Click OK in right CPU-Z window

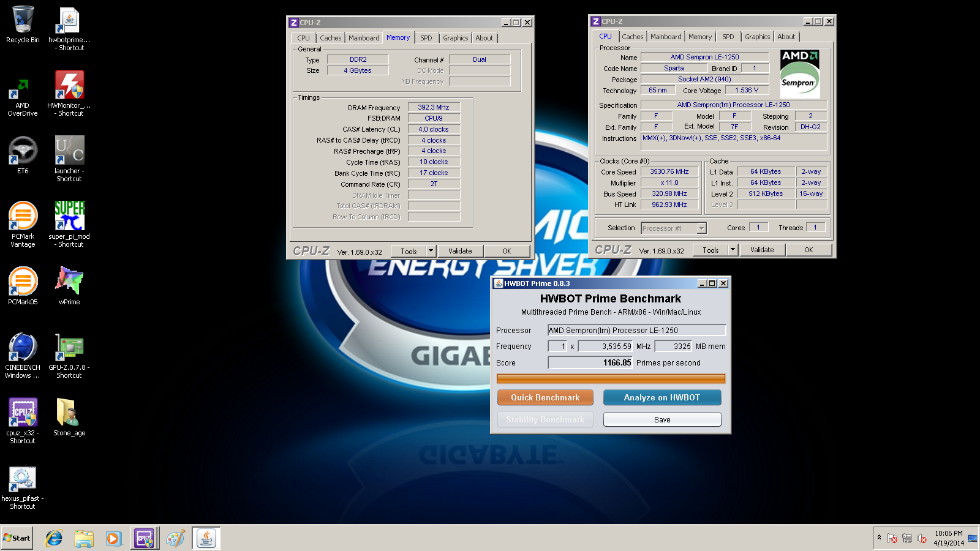(x=809, y=250)
